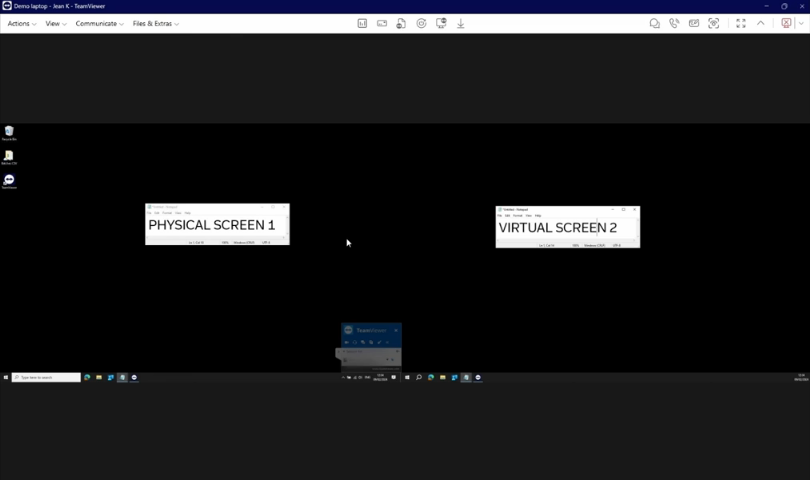Open the chat bubbles icon
The height and width of the screenshot is (480, 810).
point(655,23)
